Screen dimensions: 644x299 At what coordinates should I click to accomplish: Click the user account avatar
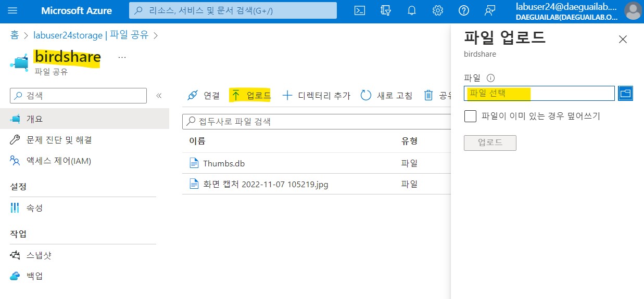click(633, 11)
